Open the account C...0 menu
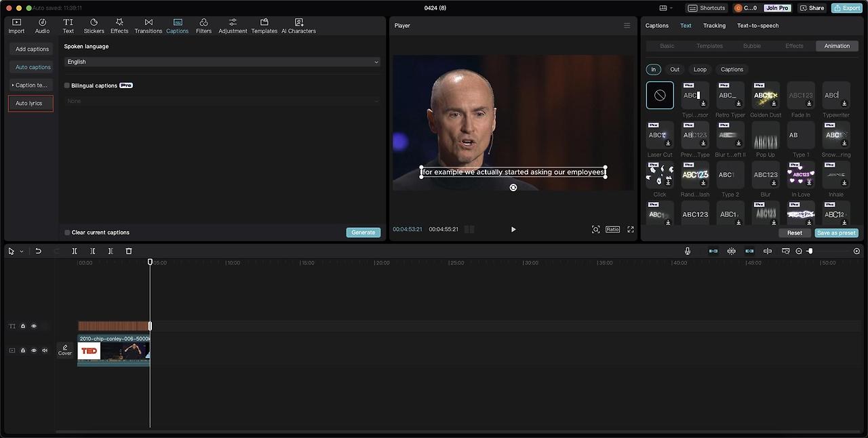 point(746,8)
